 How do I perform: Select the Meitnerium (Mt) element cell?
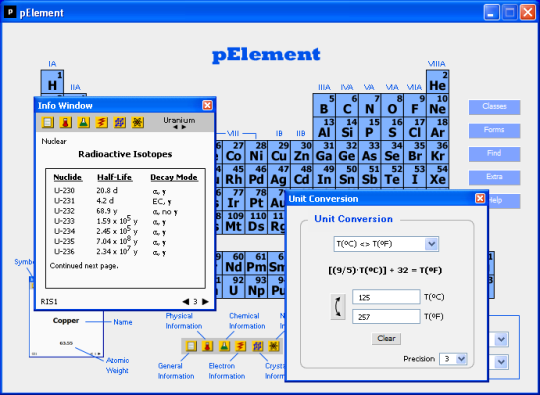coord(233,222)
